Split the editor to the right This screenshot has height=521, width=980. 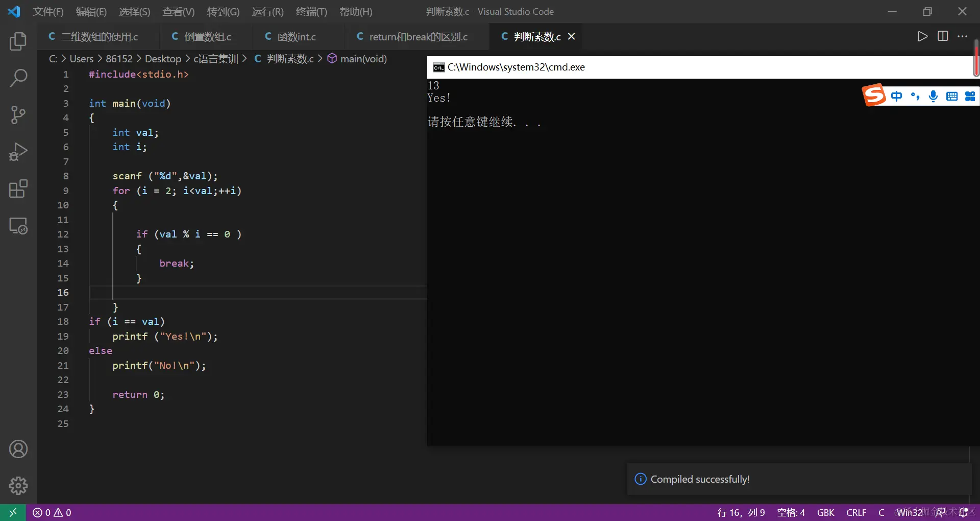943,36
